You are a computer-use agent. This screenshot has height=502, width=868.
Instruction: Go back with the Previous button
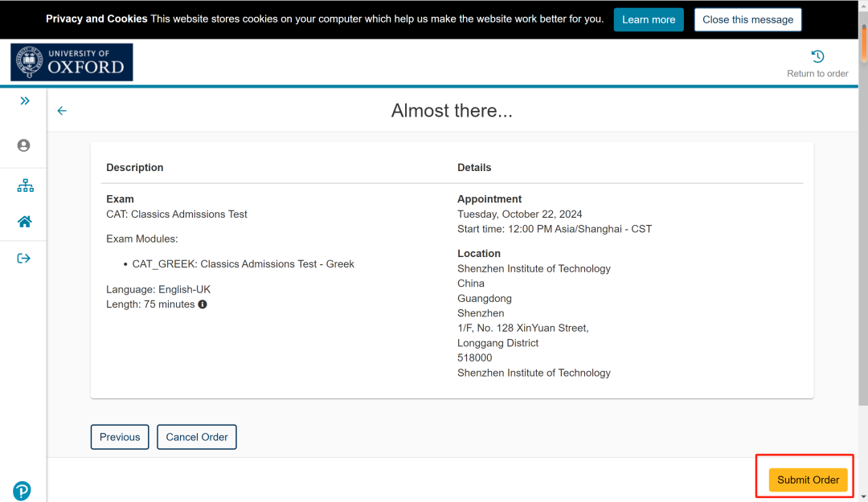(120, 437)
